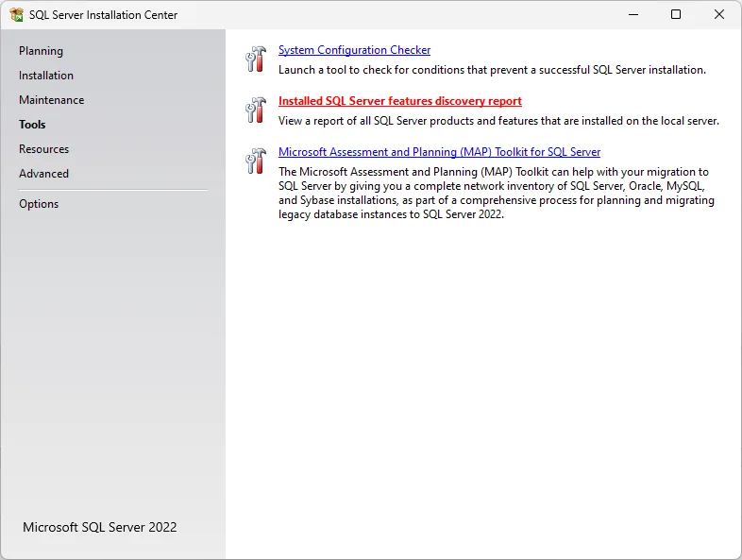
Task: Open the Planning section
Action: coord(41,51)
